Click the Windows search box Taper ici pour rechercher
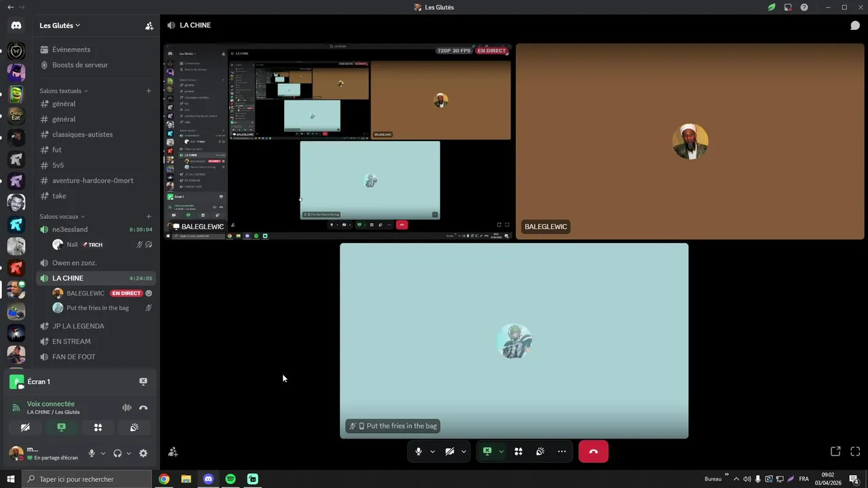 pos(87,479)
